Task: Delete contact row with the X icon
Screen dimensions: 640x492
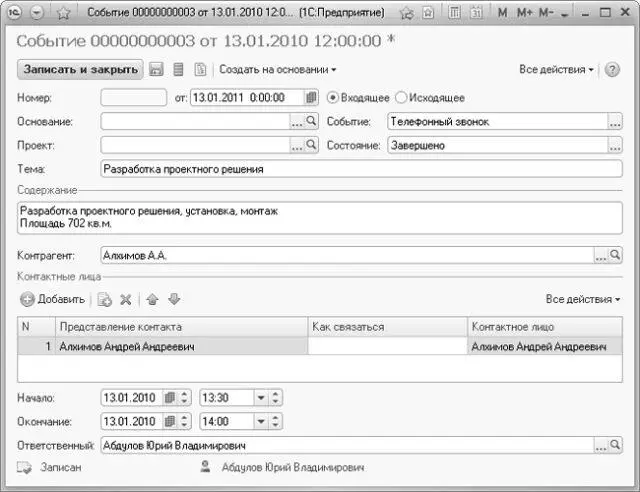Action: coord(126,300)
